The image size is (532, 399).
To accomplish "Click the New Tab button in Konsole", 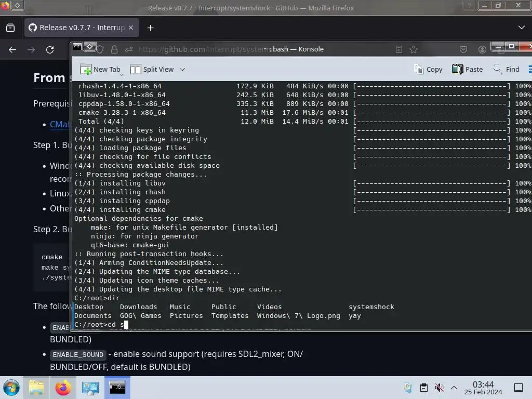I will (100, 69).
